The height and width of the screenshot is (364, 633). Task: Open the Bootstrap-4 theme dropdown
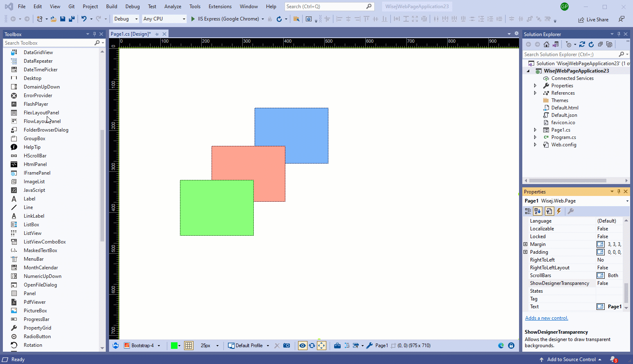(142, 346)
